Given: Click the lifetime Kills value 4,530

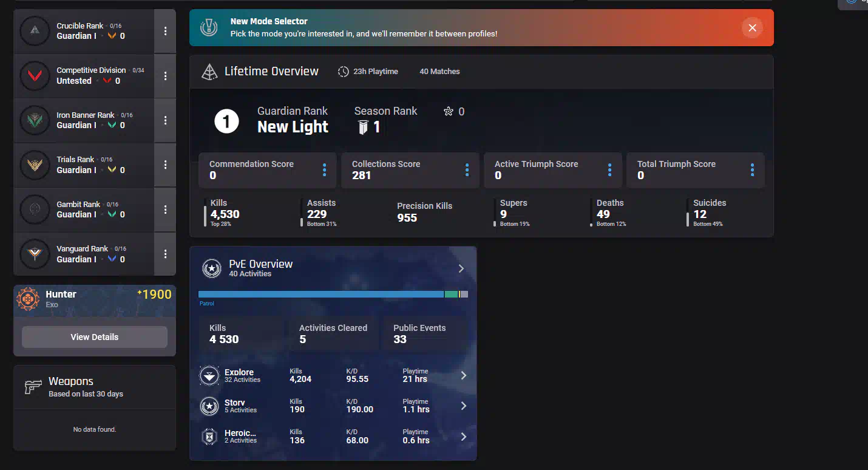Looking at the screenshot, I should pyautogui.click(x=225, y=214).
